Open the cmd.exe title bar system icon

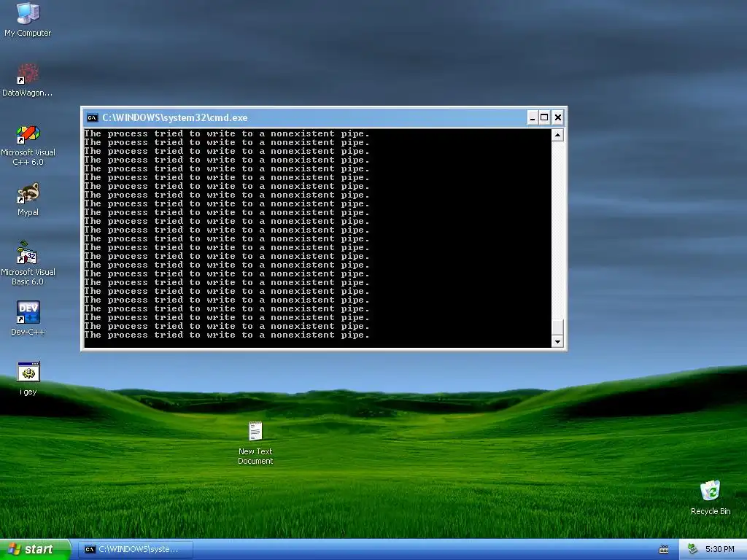[92, 117]
